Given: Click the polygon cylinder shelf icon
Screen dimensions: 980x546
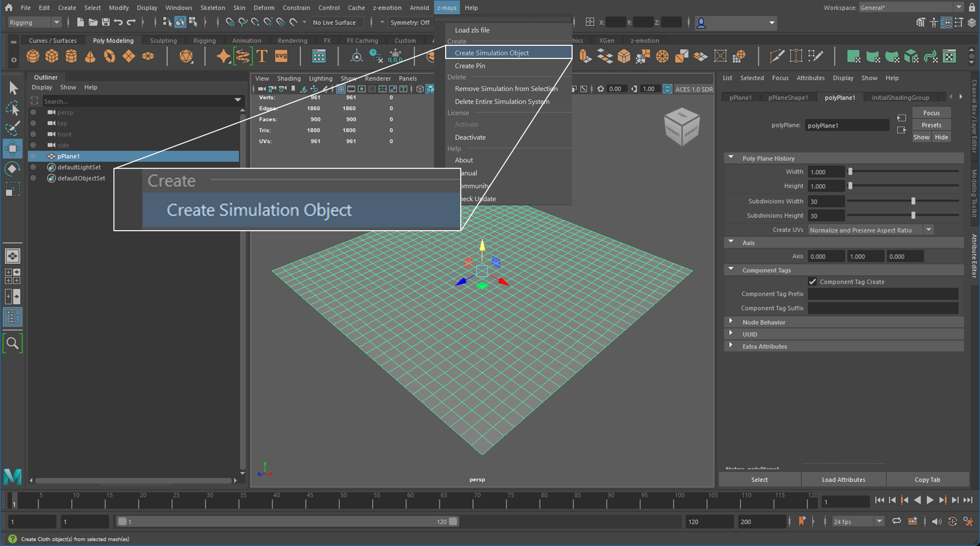Looking at the screenshot, I should pyautogui.click(x=71, y=56).
